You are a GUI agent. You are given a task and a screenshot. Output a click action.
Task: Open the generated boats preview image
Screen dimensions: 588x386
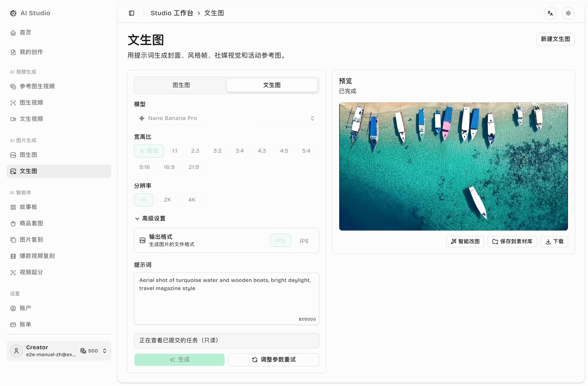[x=453, y=166]
